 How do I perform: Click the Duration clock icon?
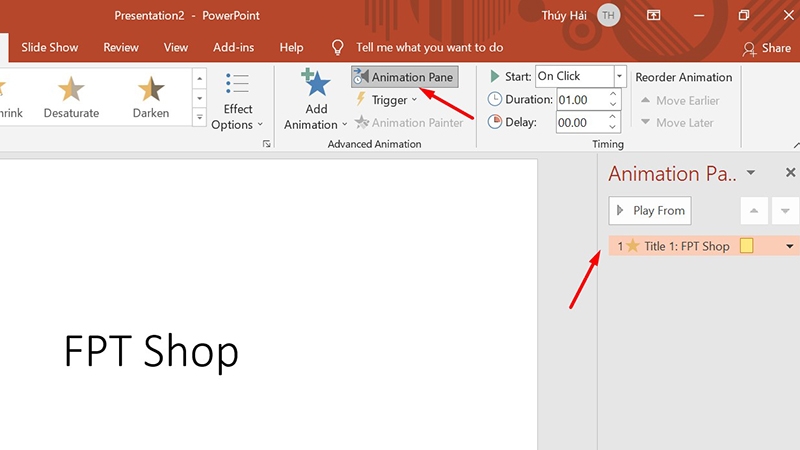(494, 99)
